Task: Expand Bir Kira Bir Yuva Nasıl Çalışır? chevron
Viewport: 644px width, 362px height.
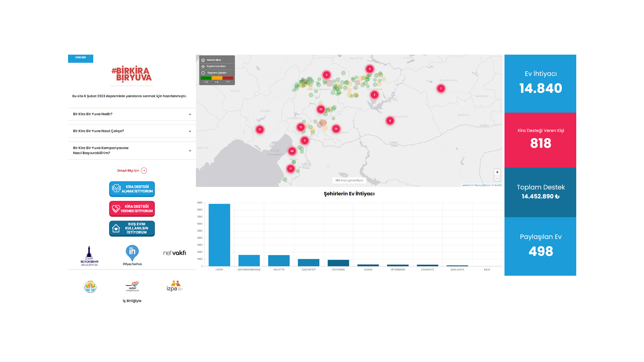Action: point(190,131)
